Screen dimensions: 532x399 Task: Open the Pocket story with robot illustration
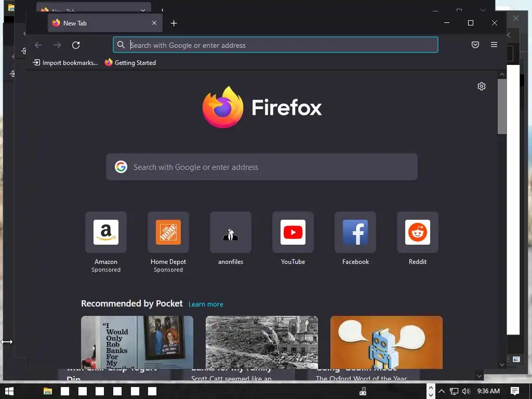pyautogui.click(x=387, y=342)
